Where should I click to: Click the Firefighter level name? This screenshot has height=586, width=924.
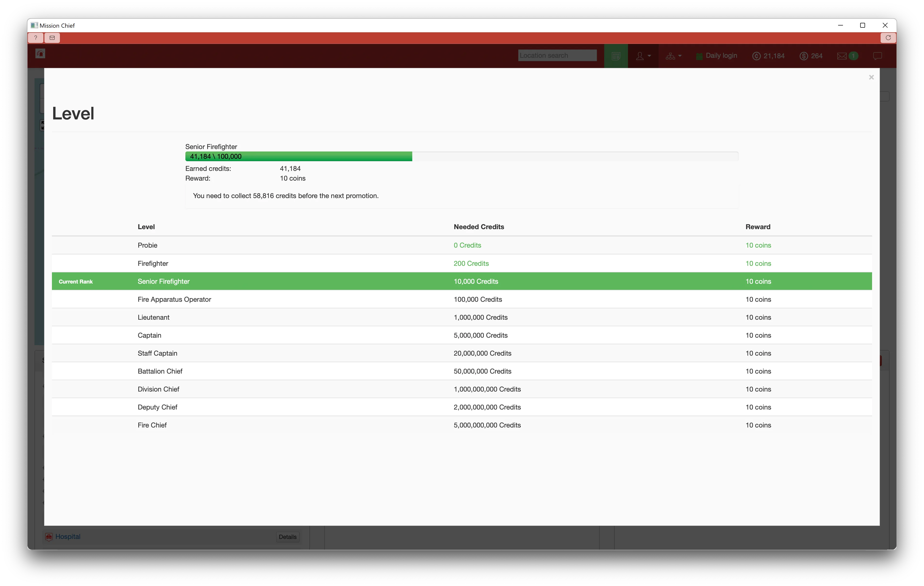tap(153, 263)
